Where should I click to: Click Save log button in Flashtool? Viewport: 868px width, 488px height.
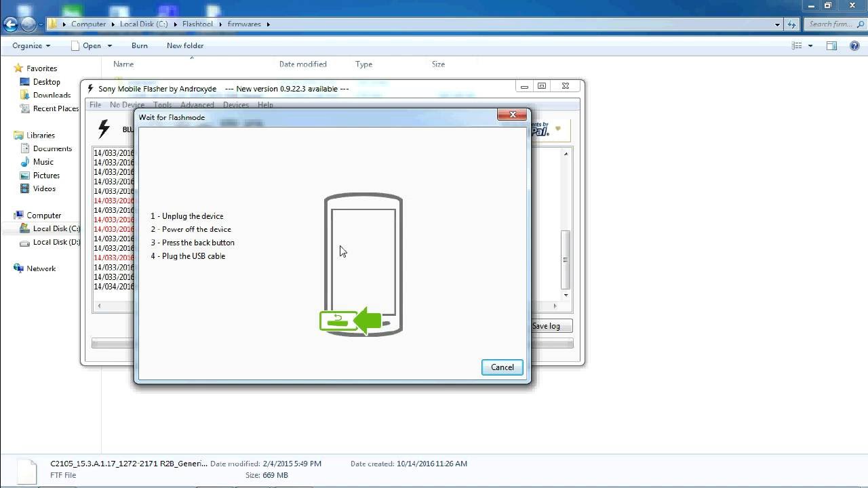tap(551, 326)
